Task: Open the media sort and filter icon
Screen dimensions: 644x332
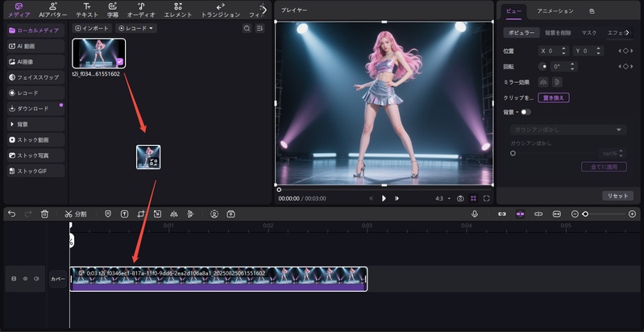Action: click(x=260, y=28)
